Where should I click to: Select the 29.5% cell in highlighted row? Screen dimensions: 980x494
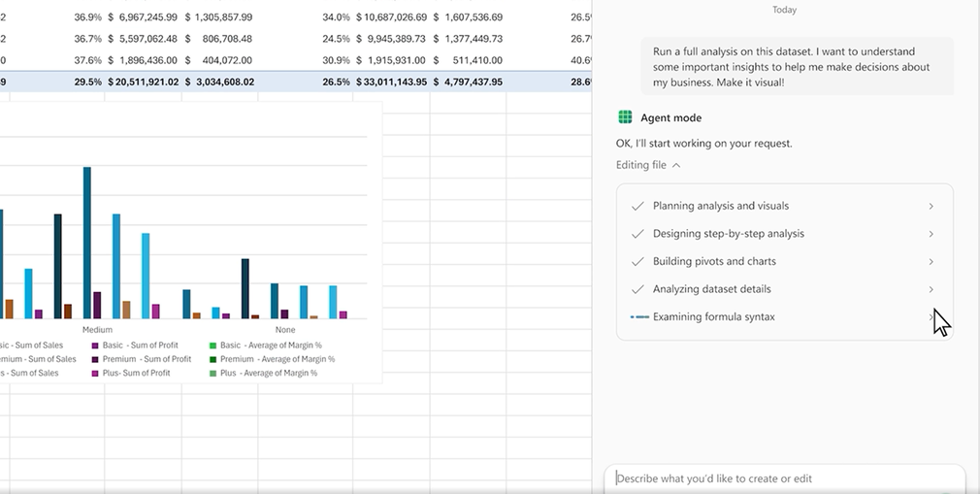(x=87, y=82)
